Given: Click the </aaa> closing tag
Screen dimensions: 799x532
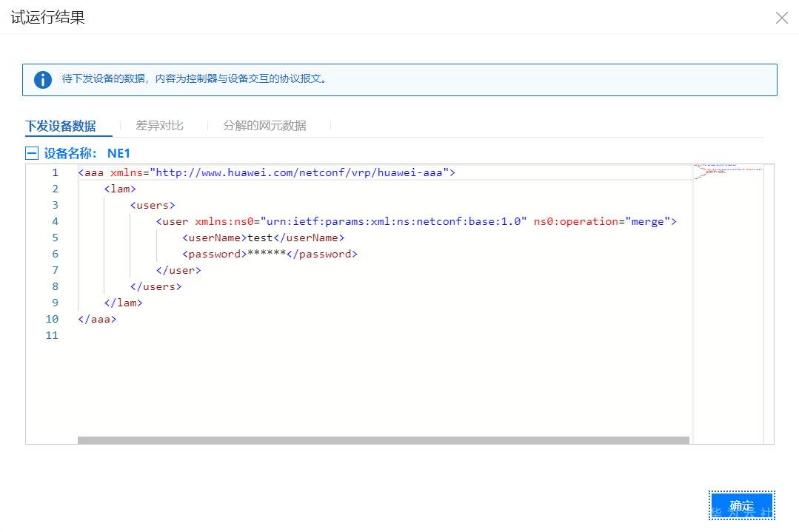Looking at the screenshot, I should point(97,319).
